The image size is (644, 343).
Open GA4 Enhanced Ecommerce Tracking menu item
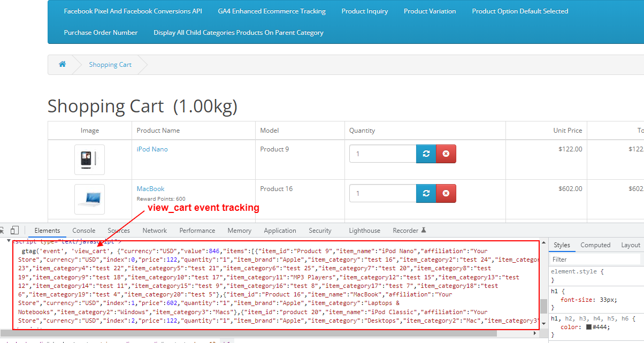pyautogui.click(x=272, y=11)
